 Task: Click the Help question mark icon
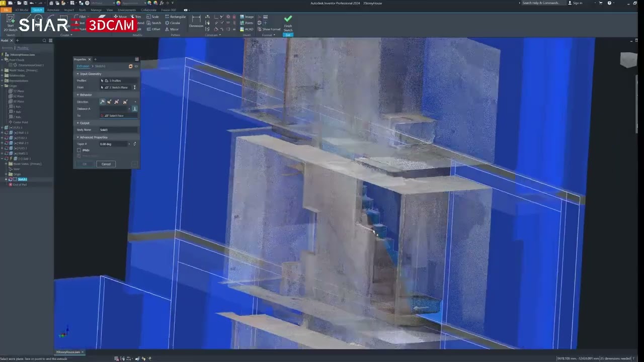609,3
